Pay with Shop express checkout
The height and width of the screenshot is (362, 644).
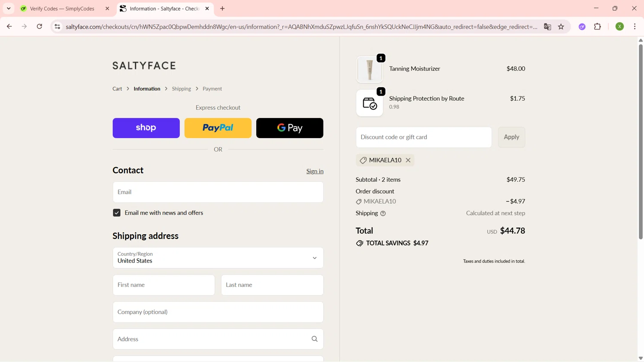[146, 128]
